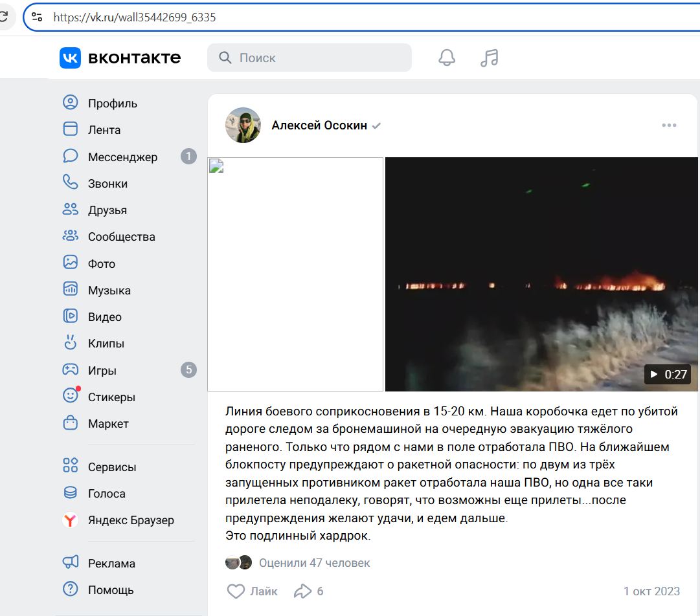This screenshot has height=616, width=700.
Task: Open Музыка label in sidebar
Action: pyautogui.click(x=109, y=291)
